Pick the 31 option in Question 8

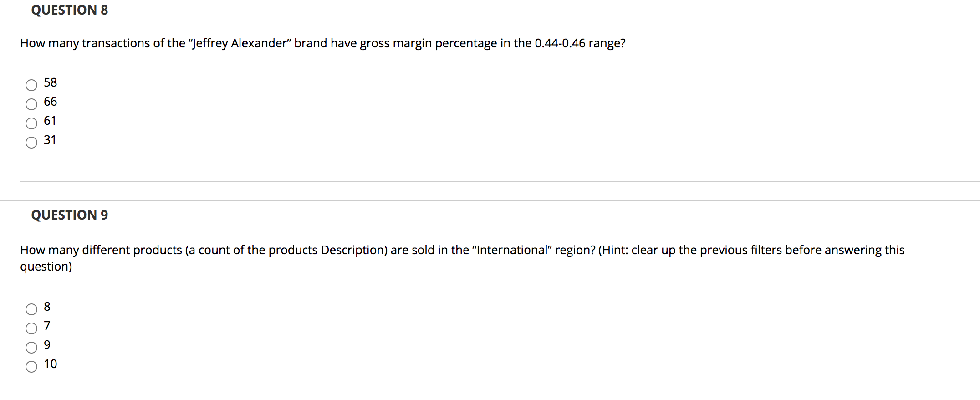coord(31,143)
